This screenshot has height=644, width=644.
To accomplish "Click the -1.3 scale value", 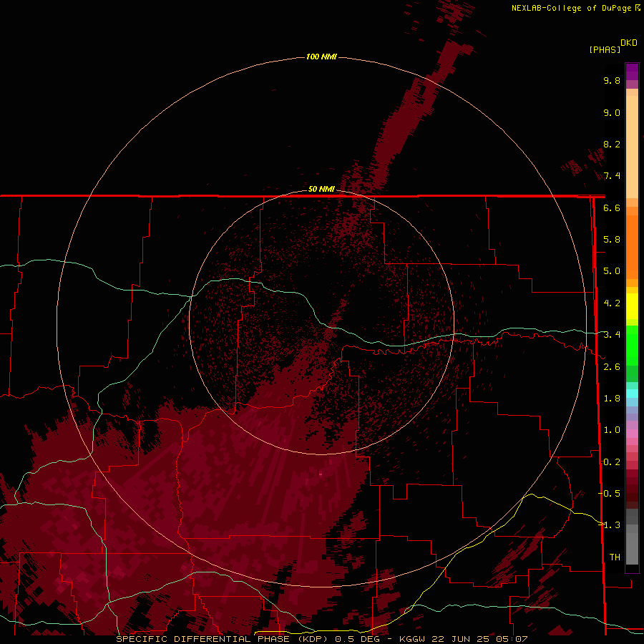I will [610, 525].
